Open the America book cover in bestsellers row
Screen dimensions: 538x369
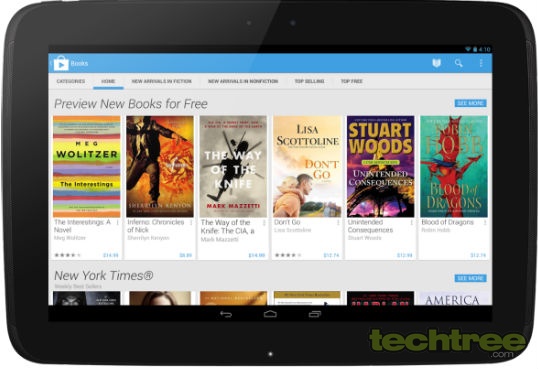click(x=454, y=298)
